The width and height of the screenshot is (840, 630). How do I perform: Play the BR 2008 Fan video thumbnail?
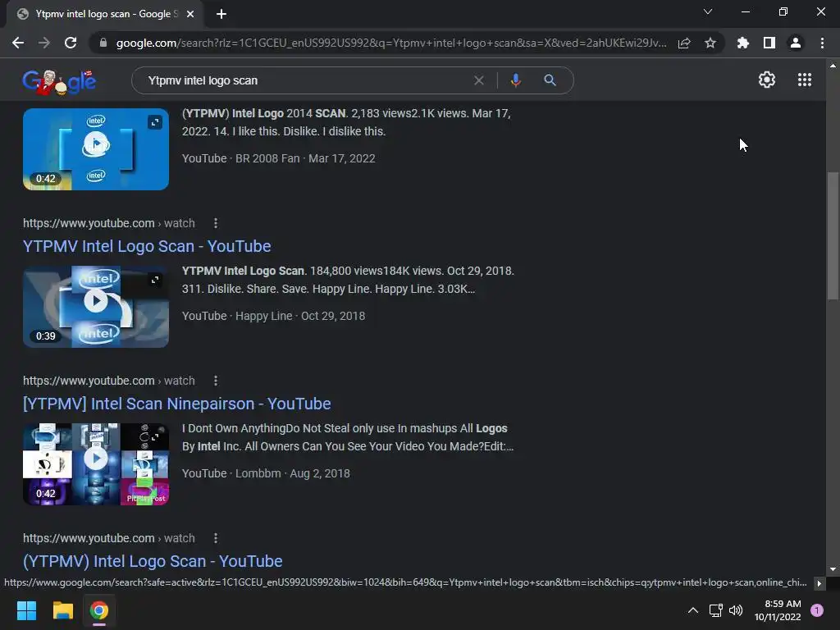[96, 144]
